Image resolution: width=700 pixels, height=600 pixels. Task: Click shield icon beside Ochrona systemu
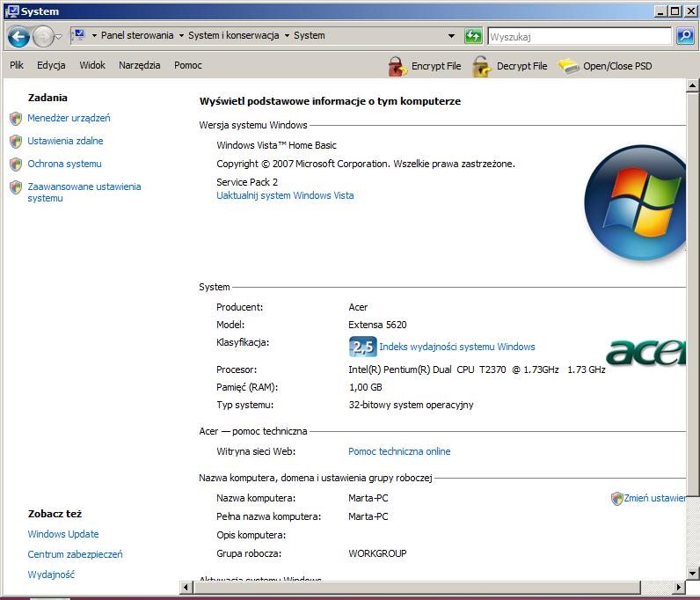(16, 164)
